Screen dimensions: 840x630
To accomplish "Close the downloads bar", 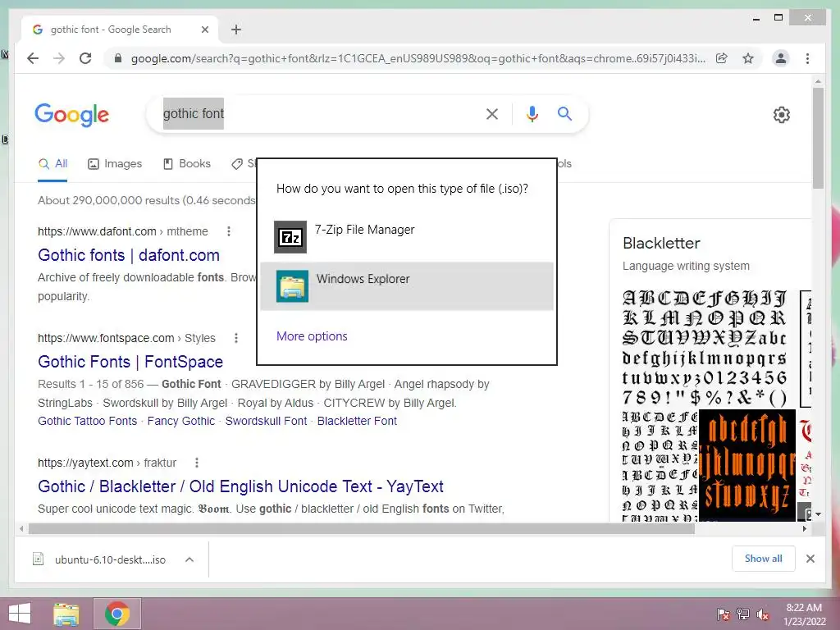I will [810, 559].
